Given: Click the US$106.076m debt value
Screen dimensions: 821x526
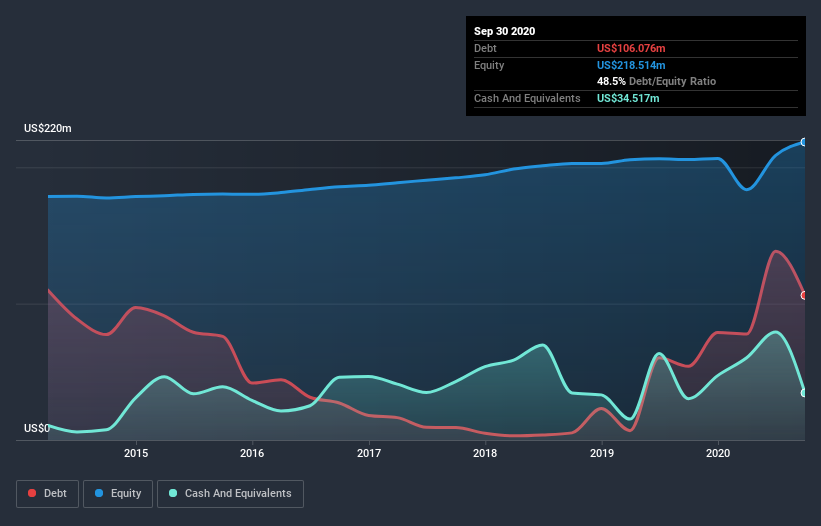Looking at the screenshot, I should (631, 48).
